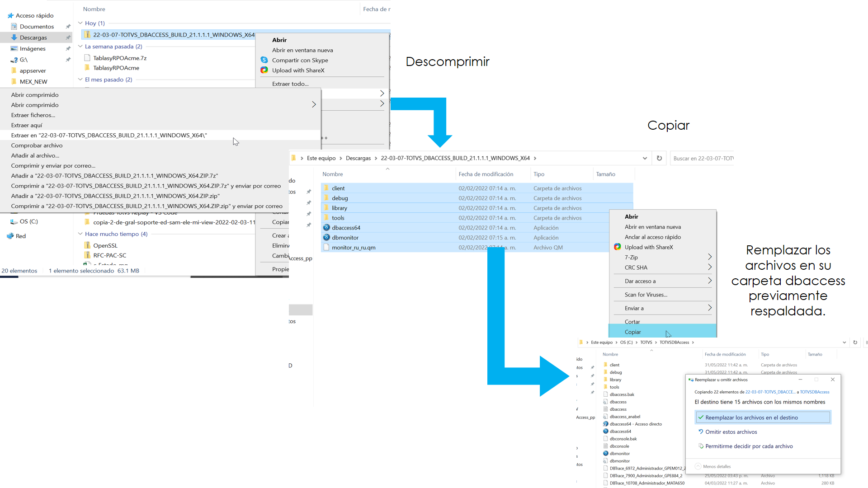Select dbaccess.bak in TOTVSDBAccess window

tap(622, 394)
